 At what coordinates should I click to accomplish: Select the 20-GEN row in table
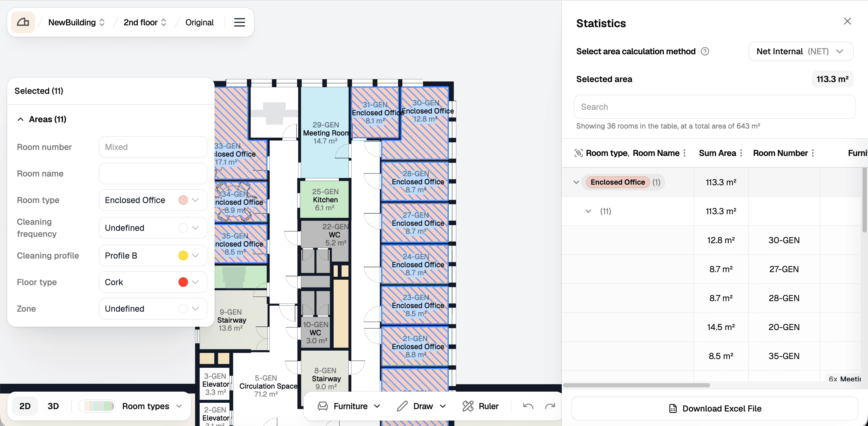coord(711,327)
